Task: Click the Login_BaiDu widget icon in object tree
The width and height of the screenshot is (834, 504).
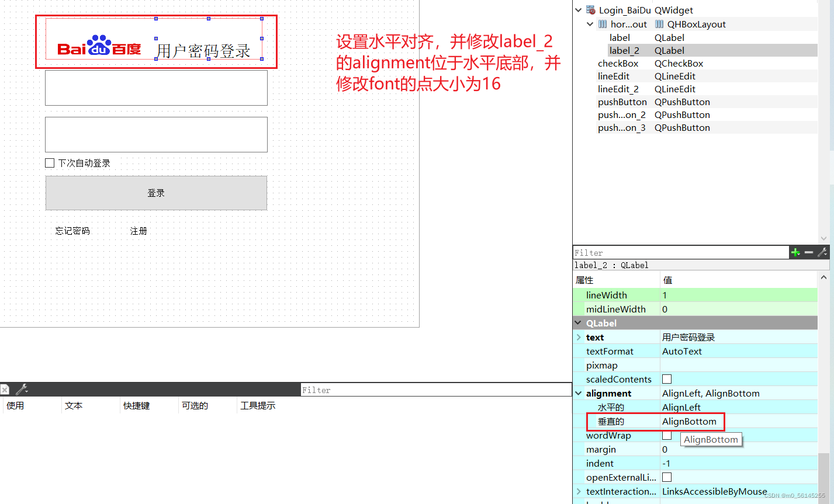Action: (x=591, y=10)
